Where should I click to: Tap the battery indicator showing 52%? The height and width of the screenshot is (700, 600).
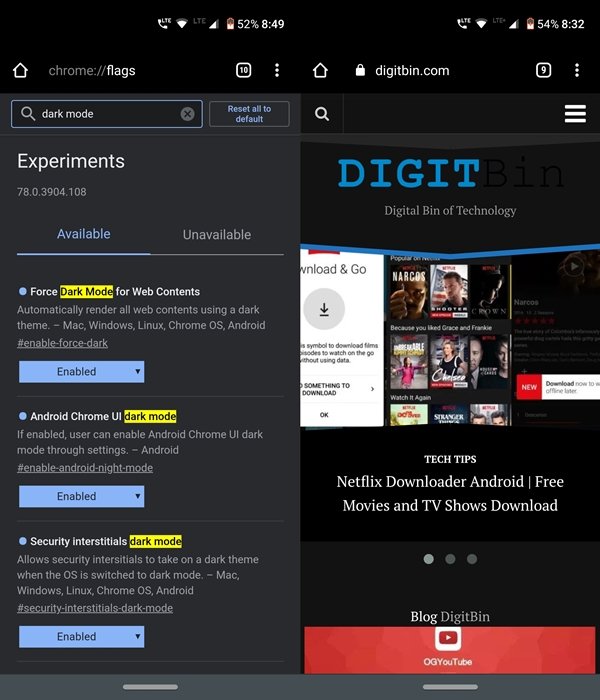click(242, 24)
